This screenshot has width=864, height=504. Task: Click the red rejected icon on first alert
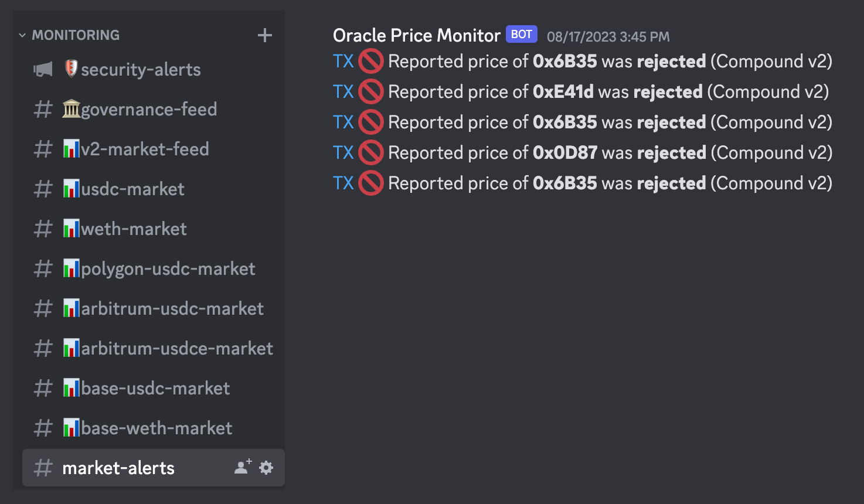point(370,61)
